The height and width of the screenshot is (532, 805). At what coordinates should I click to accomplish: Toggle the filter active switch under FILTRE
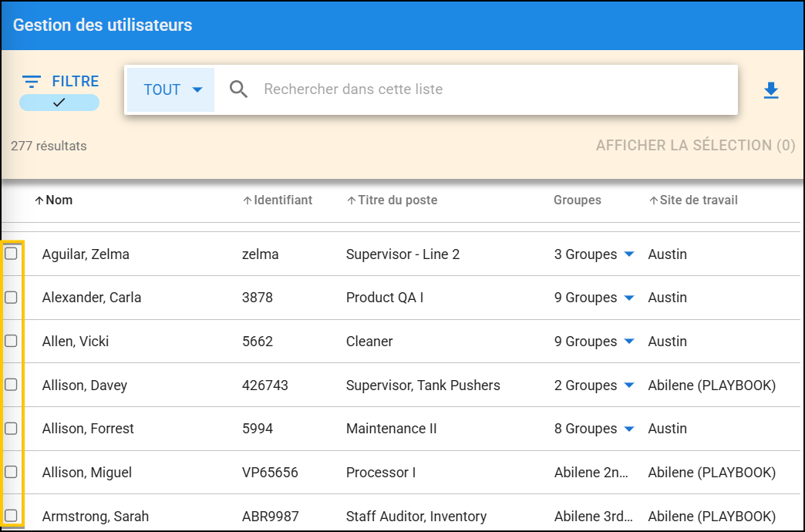tap(59, 101)
